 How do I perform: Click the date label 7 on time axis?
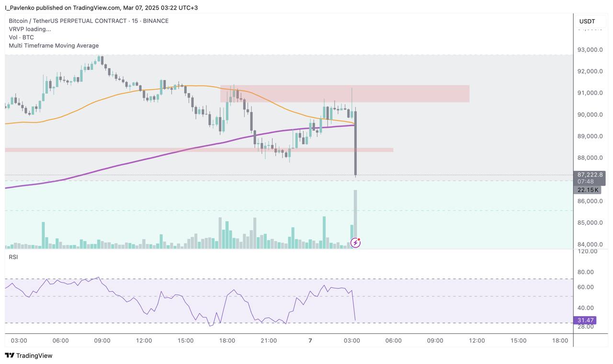pyautogui.click(x=310, y=341)
